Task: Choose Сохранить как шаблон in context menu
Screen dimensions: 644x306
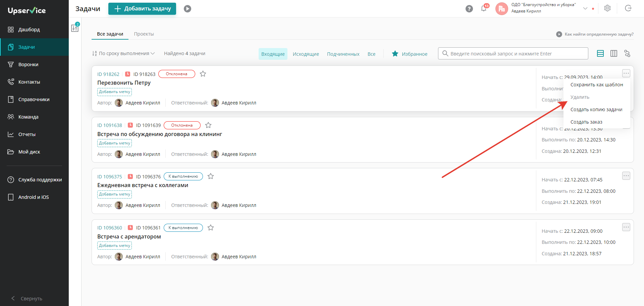Action: coord(597,85)
